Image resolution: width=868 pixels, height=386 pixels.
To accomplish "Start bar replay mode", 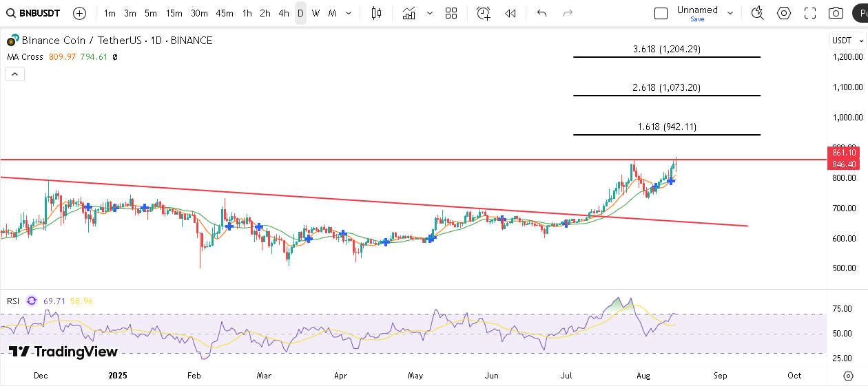I will 510,13.
